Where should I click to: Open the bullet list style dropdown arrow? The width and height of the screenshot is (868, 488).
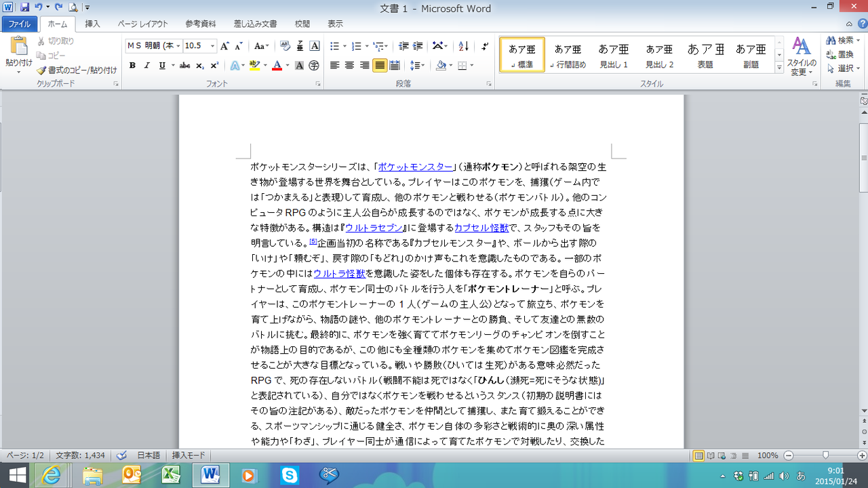click(344, 46)
